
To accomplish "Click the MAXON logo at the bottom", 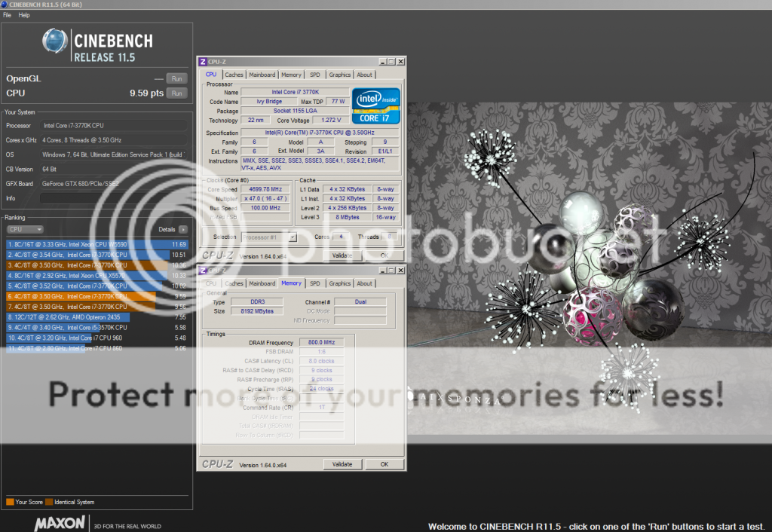I will click(x=44, y=524).
